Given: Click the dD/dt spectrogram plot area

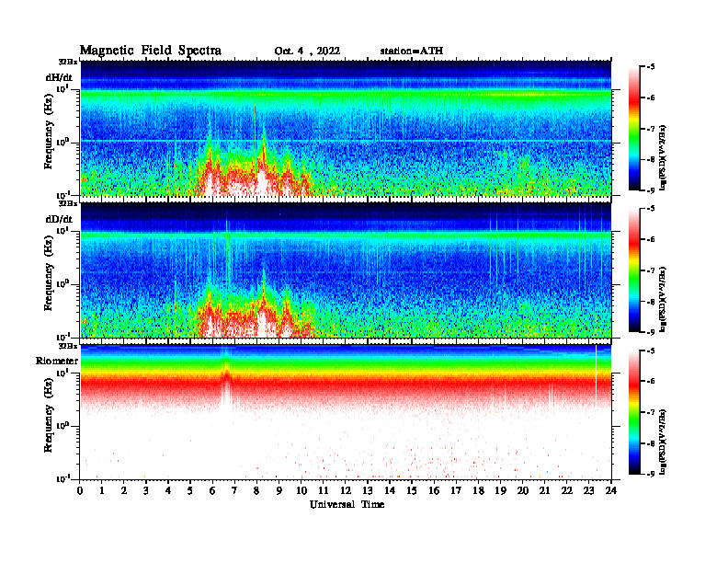Looking at the screenshot, I should tap(346, 270).
